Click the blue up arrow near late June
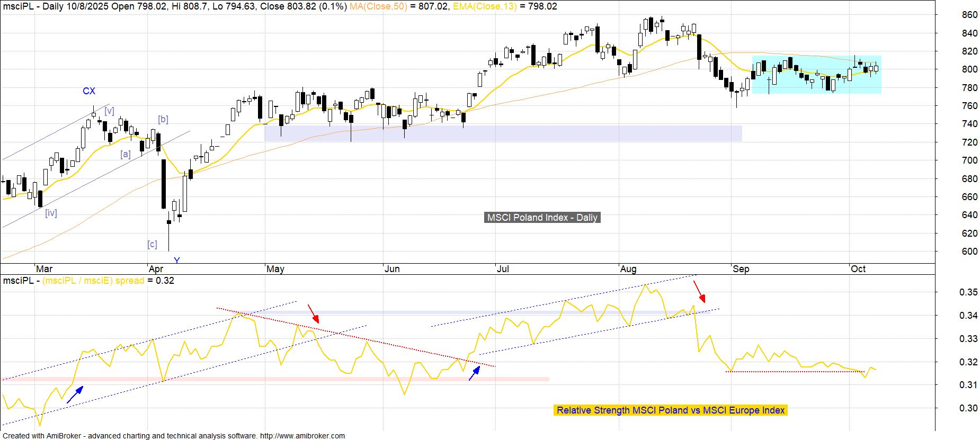 [x=475, y=372]
